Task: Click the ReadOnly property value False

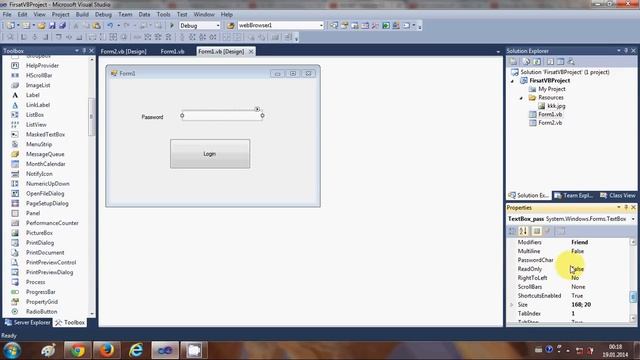Action: coord(578,269)
